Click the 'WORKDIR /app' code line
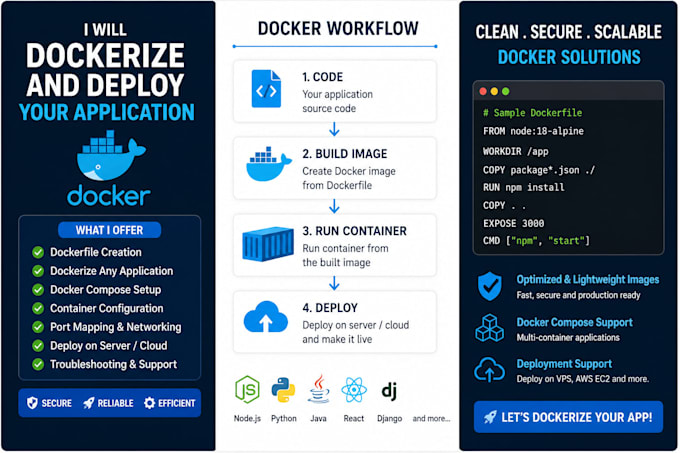This screenshot has height=453, width=680. pyautogui.click(x=516, y=151)
